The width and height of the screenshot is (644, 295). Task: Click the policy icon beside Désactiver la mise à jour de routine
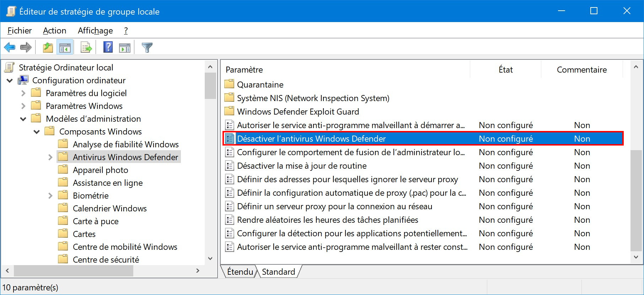tap(230, 166)
